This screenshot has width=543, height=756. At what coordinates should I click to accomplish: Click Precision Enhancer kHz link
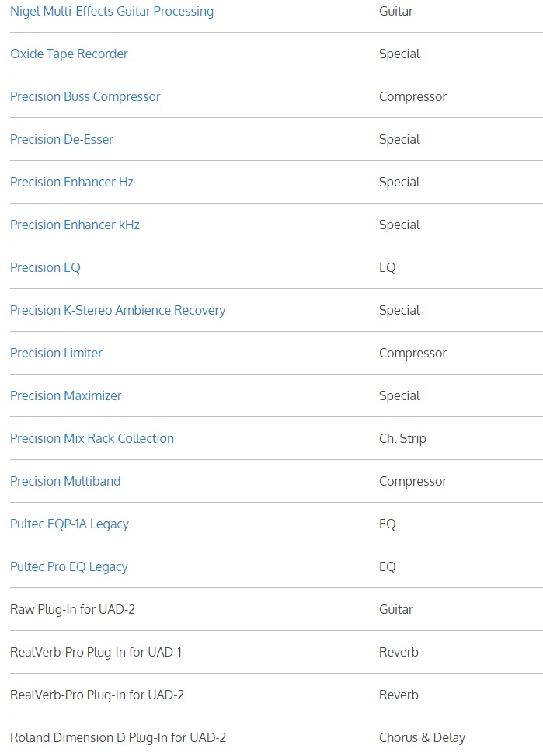click(75, 225)
